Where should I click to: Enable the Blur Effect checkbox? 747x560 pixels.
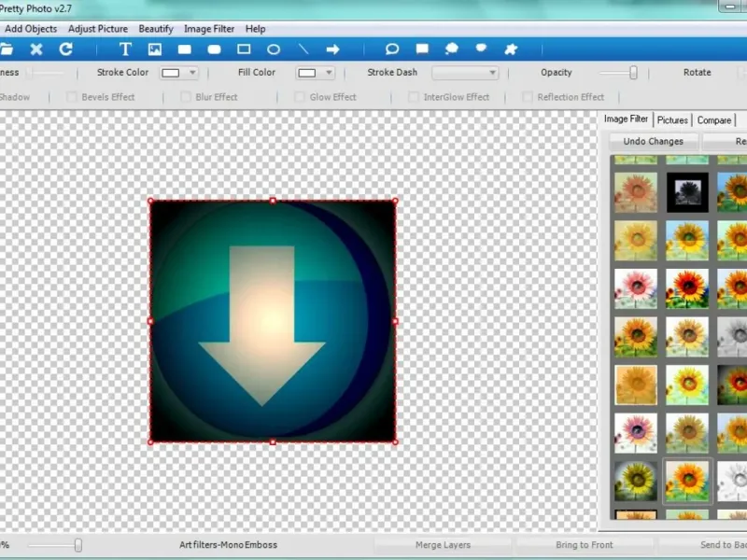click(185, 97)
